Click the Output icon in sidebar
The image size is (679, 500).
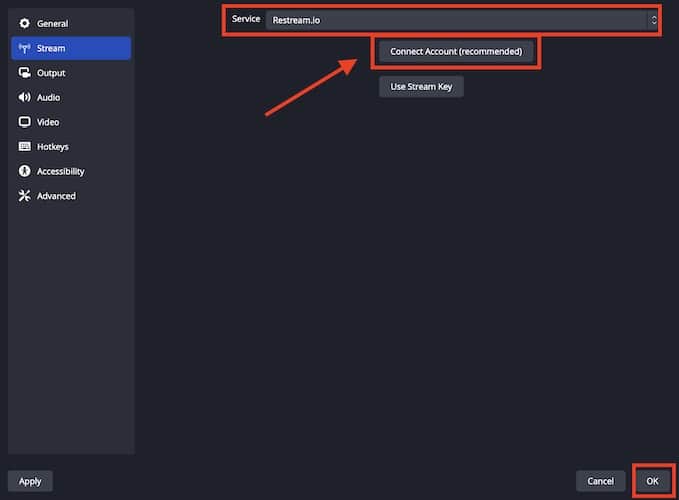[25, 73]
